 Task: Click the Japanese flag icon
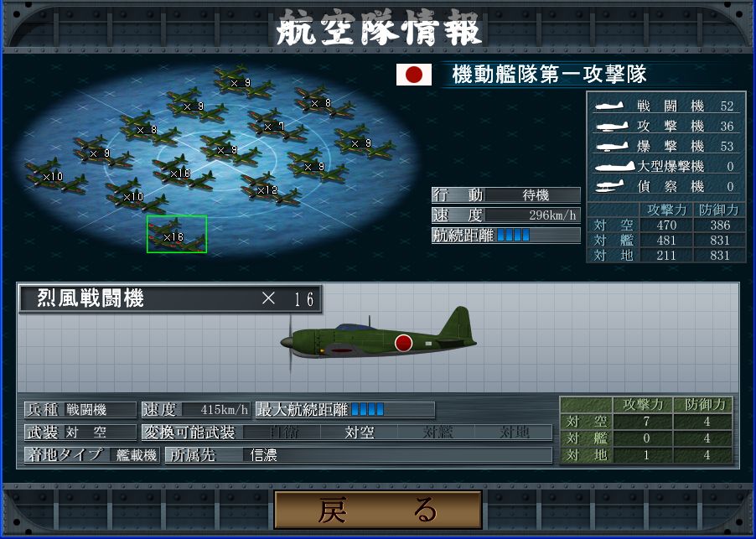pos(414,75)
